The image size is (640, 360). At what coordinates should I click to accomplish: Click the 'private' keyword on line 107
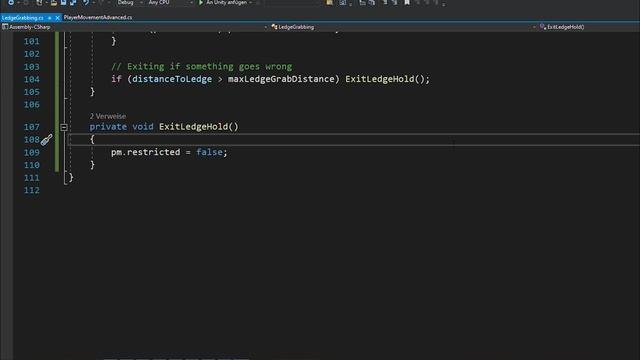[x=108, y=127]
